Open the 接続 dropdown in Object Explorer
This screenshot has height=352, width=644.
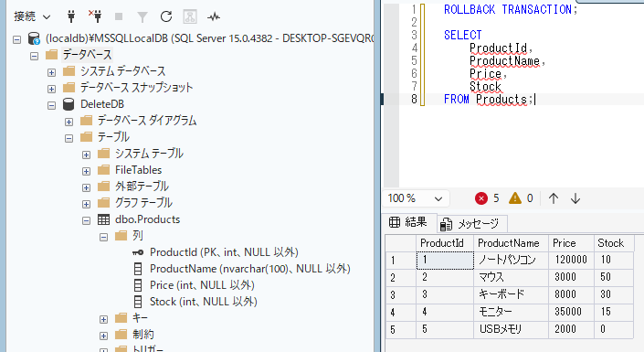click(32, 16)
